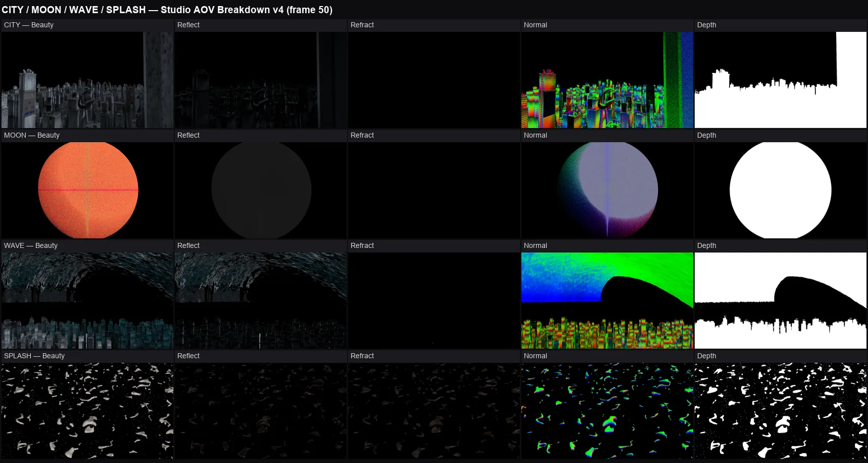View the MOON Depth pass image
Image resolution: width=868 pixels, height=463 pixels.
tap(781, 190)
